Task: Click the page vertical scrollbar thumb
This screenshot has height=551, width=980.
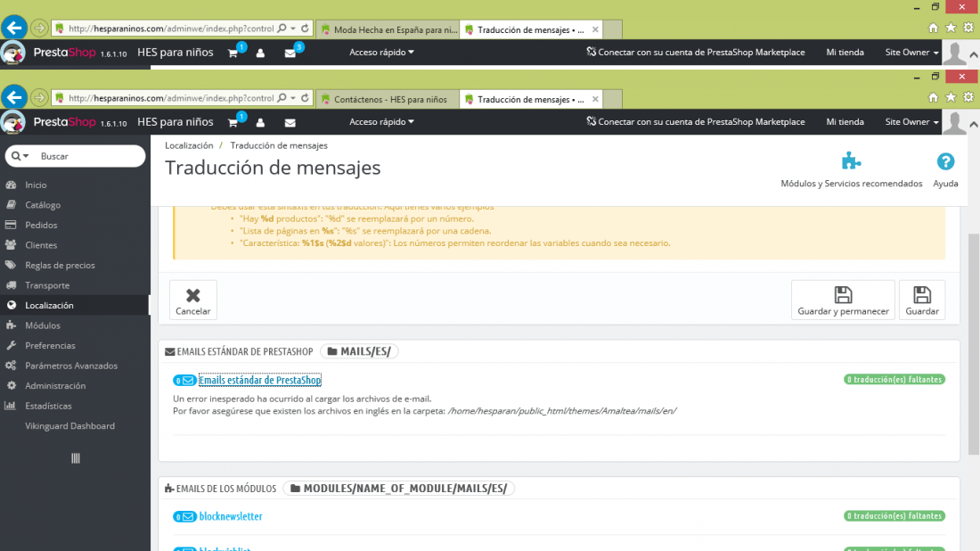Action: coord(974,344)
